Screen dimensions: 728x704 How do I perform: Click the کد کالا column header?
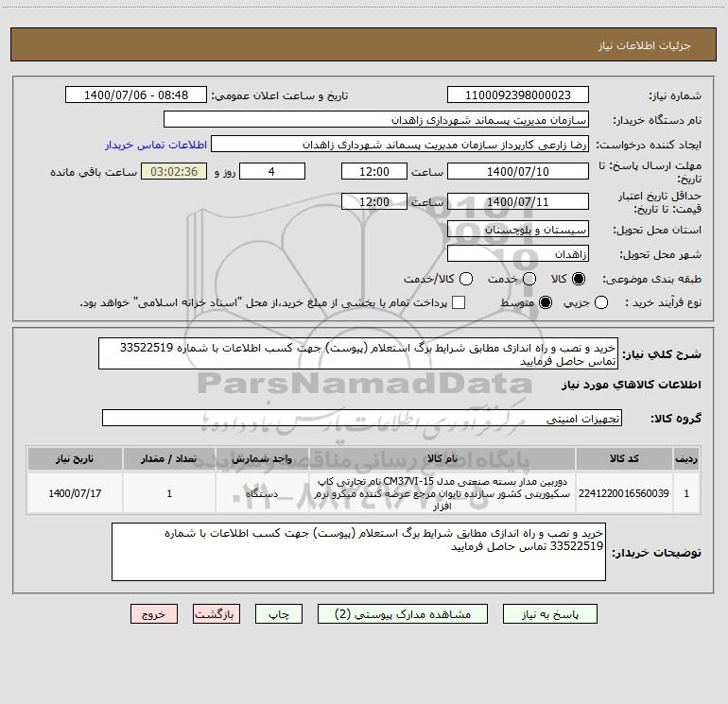point(624,458)
